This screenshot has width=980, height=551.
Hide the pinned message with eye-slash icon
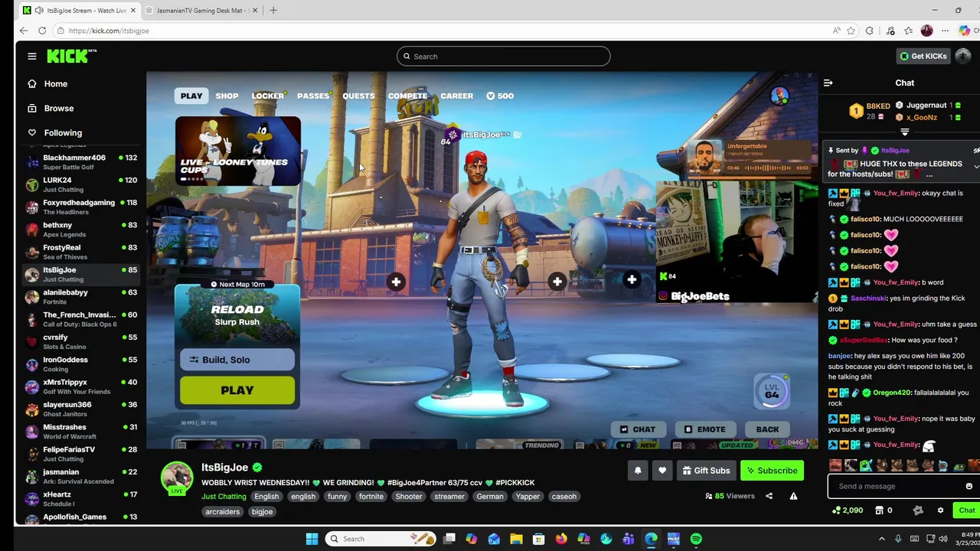(976, 151)
